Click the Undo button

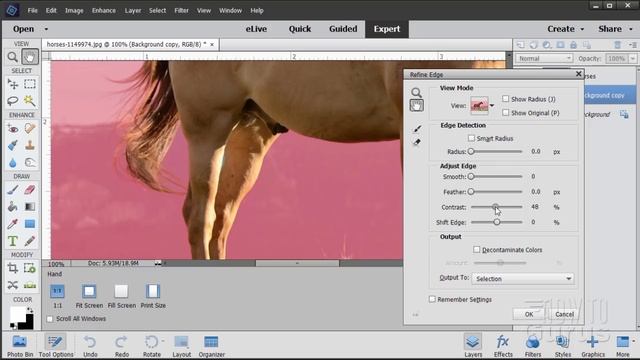[x=90, y=346]
